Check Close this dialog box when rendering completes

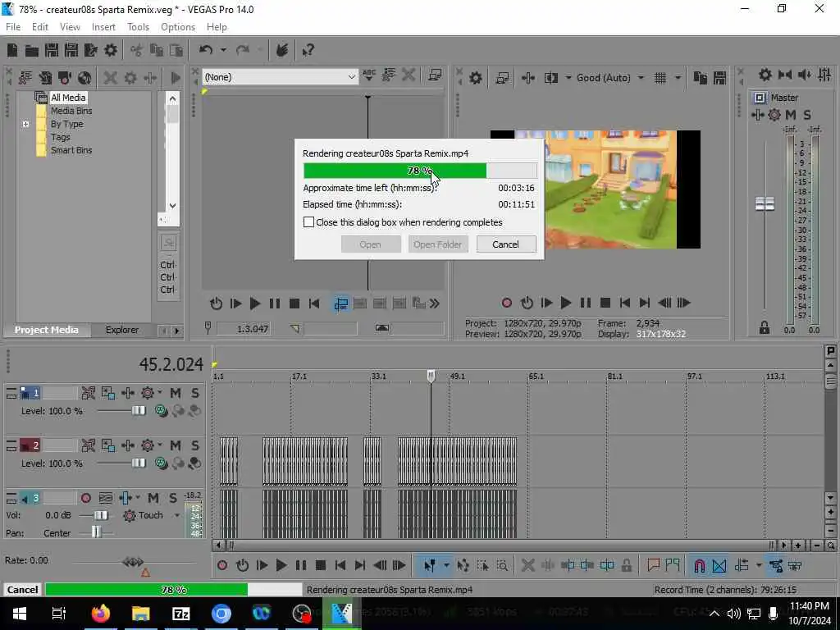308,222
